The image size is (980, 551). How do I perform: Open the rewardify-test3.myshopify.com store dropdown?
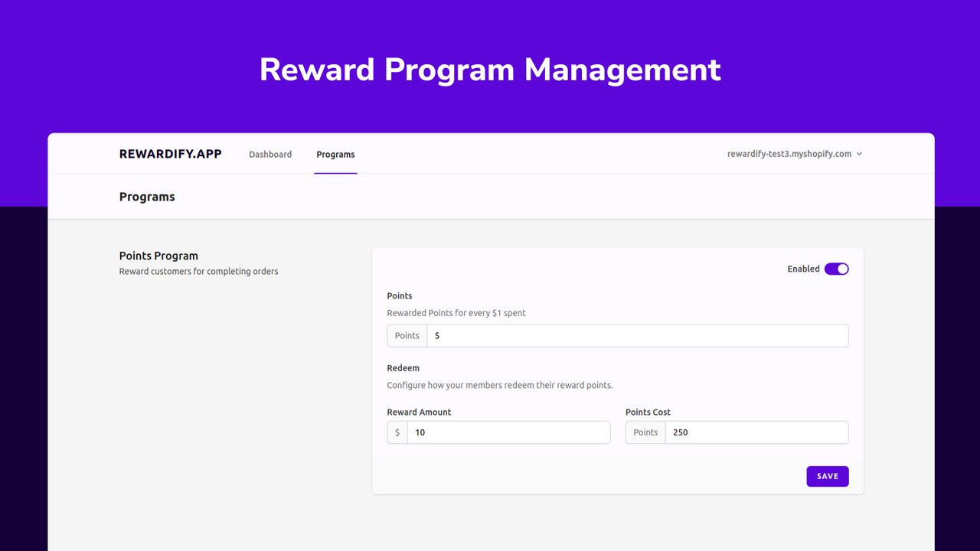coord(789,153)
